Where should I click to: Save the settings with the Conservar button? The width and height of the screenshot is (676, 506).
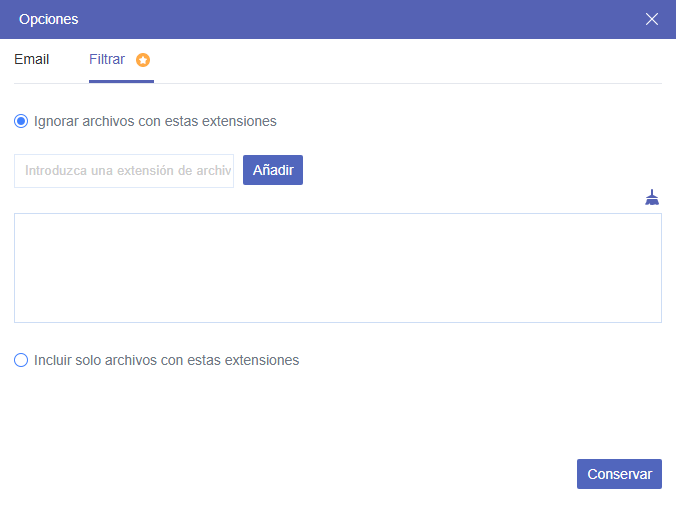pos(619,474)
